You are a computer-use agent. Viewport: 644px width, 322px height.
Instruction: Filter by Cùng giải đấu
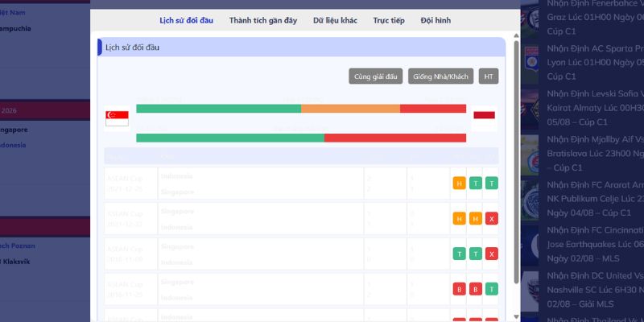(375, 76)
